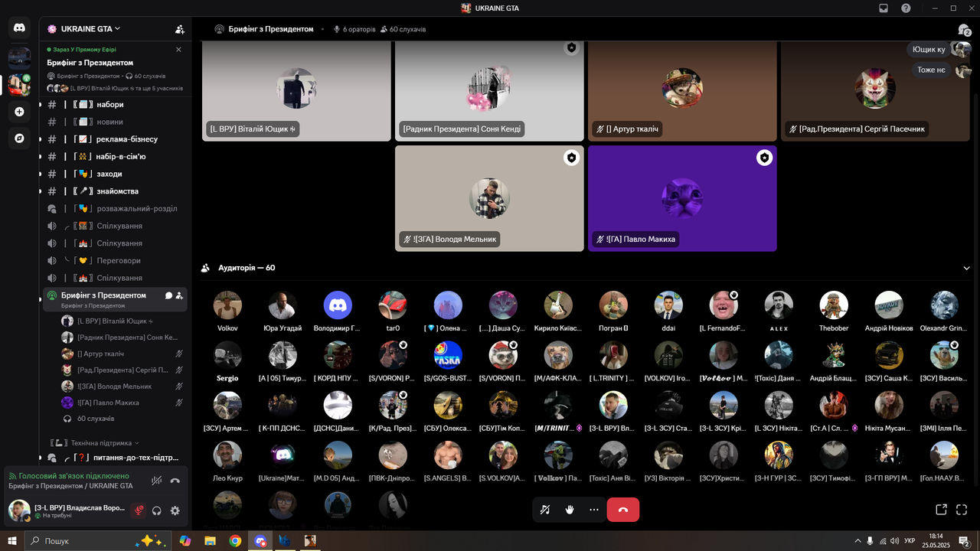Click the moderator badge on Володя Мельник tile
The height and width of the screenshot is (551, 980).
pyautogui.click(x=571, y=158)
